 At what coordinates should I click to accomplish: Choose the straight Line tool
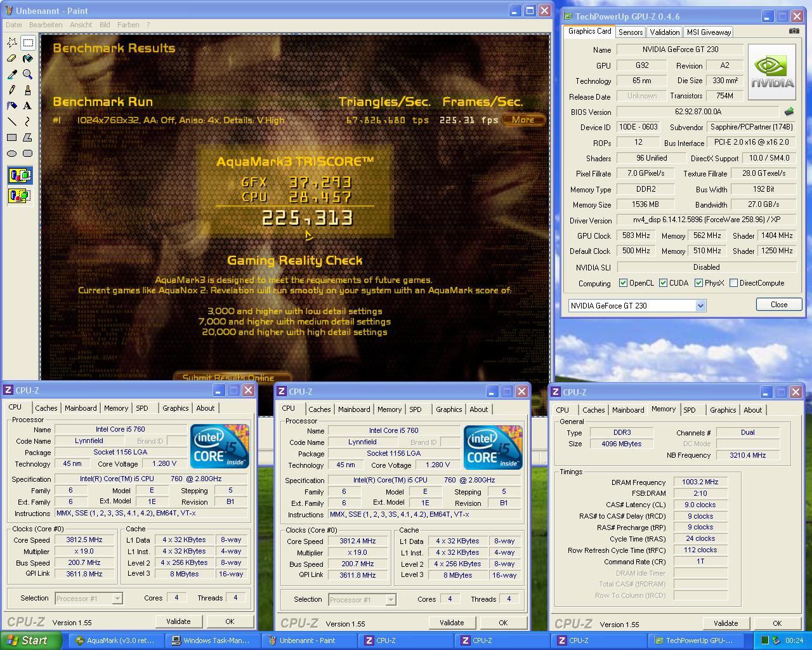[x=12, y=121]
